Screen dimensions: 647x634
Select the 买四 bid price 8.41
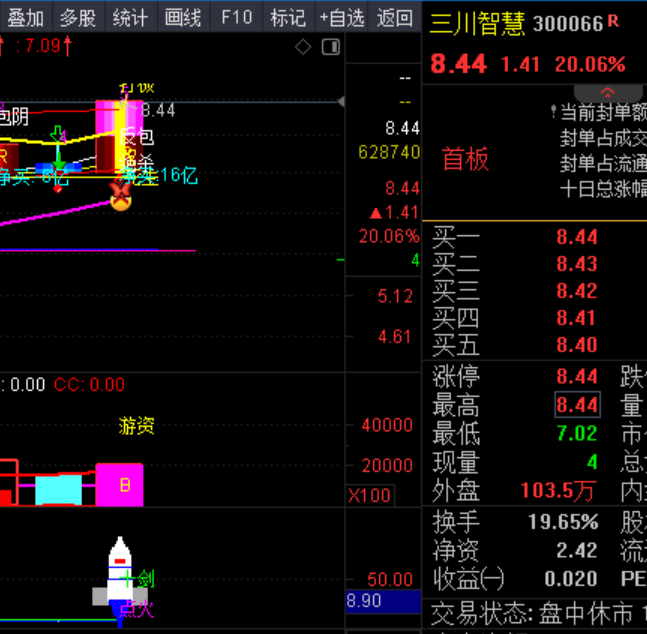click(x=576, y=318)
